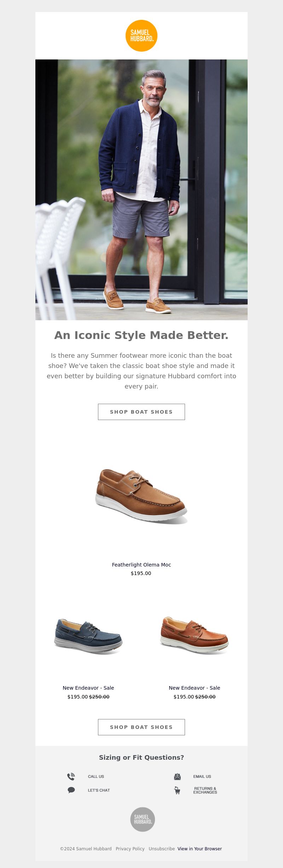
Task: Click the chat bubble icon beside Let's Chat
Action: pos(71,790)
